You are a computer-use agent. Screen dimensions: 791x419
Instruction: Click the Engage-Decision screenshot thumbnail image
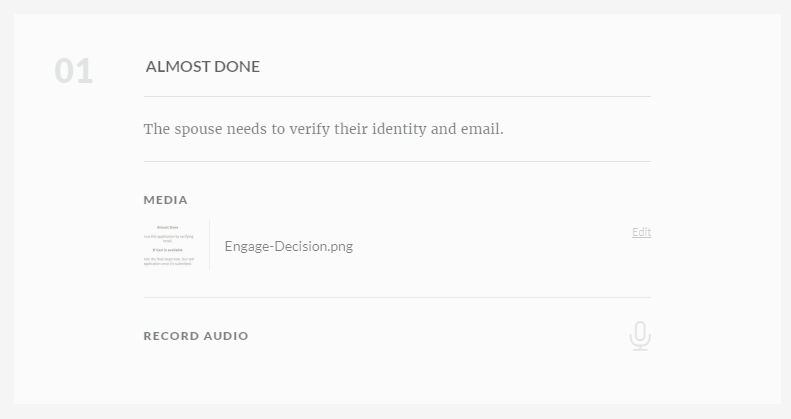click(x=174, y=245)
